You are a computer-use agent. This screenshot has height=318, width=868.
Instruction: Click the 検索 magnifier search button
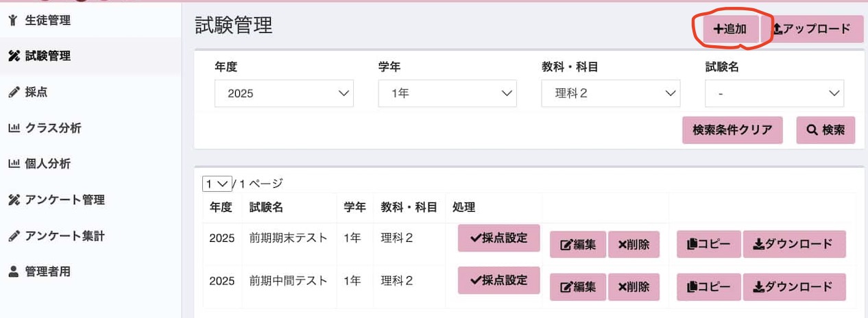pyautogui.click(x=825, y=130)
